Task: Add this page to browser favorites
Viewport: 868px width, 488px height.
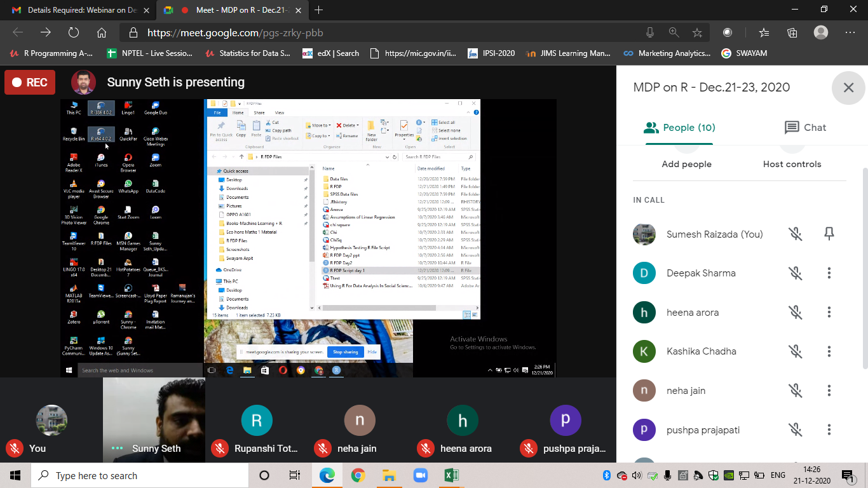Action: coord(697,32)
